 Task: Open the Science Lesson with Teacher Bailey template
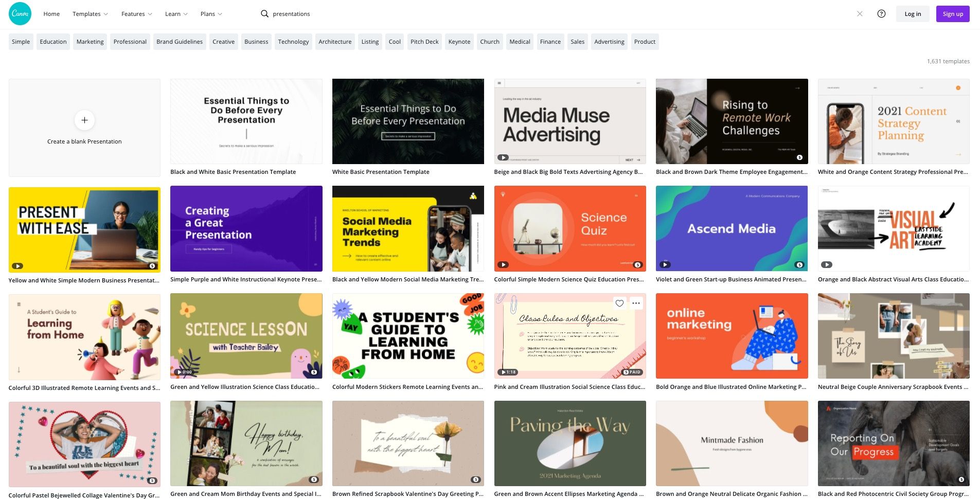coord(246,335)
